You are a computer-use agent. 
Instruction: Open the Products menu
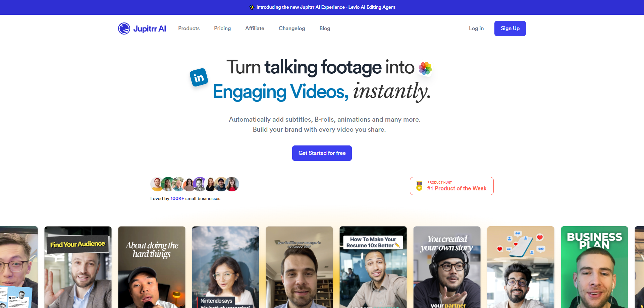[x=189, y=28]
